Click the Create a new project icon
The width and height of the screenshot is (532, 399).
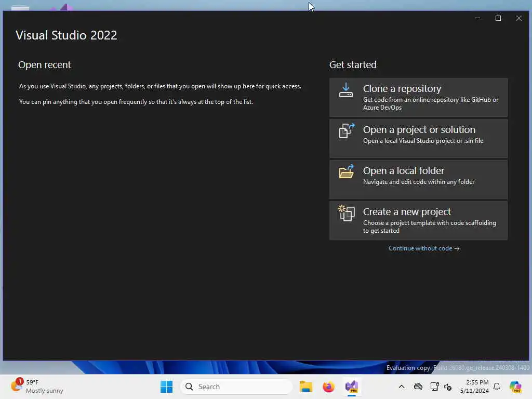347,213
